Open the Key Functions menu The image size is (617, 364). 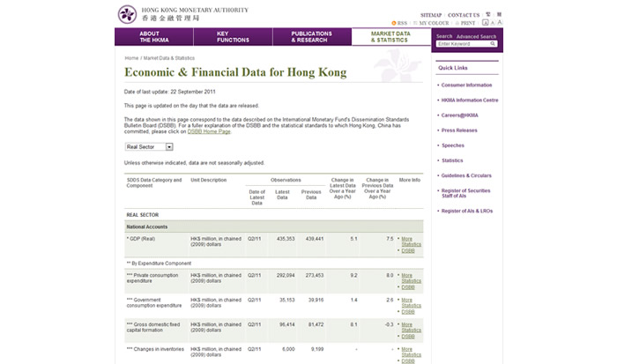234,37
